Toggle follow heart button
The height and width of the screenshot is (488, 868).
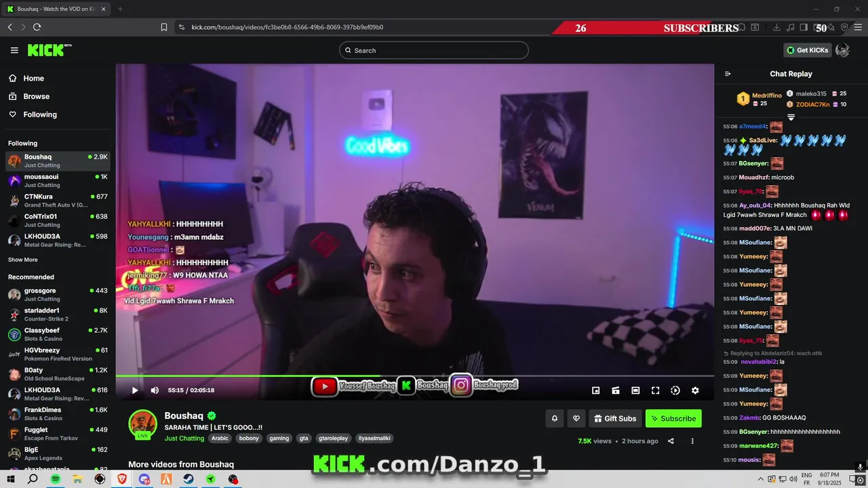576,418
